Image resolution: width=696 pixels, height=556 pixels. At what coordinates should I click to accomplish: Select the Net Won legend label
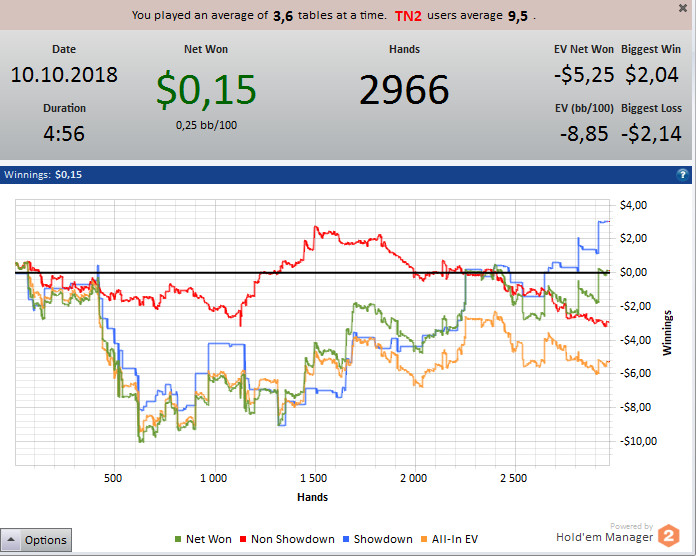pos(209,539)
